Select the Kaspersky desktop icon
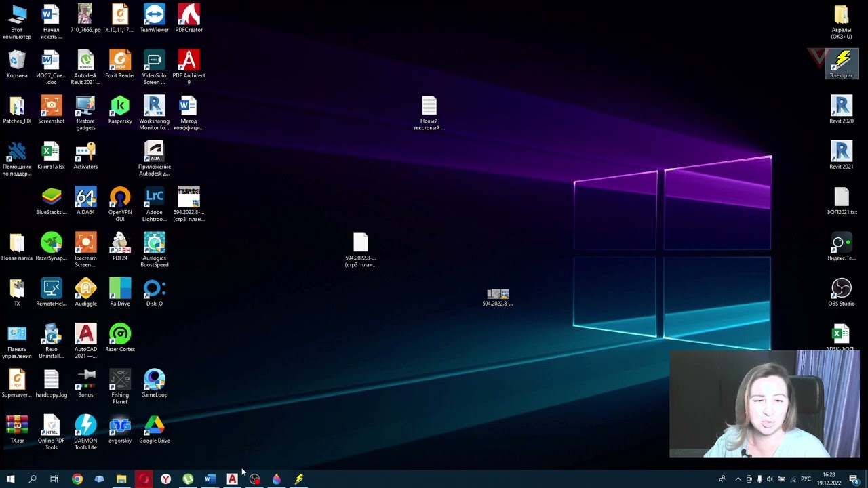This screenshot has width=868, height=488. pyautogui.click(x=120, y=110)
